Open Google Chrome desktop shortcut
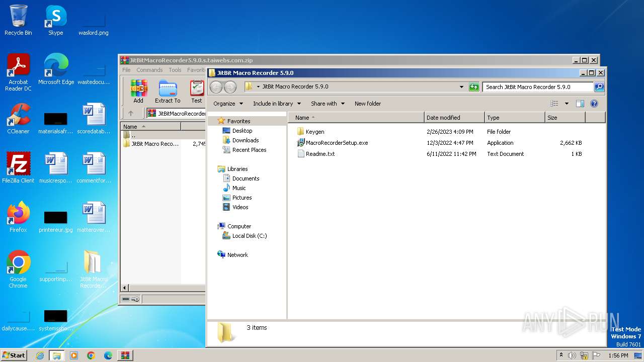This screenshot has height=362, width=644. [18, 269]
